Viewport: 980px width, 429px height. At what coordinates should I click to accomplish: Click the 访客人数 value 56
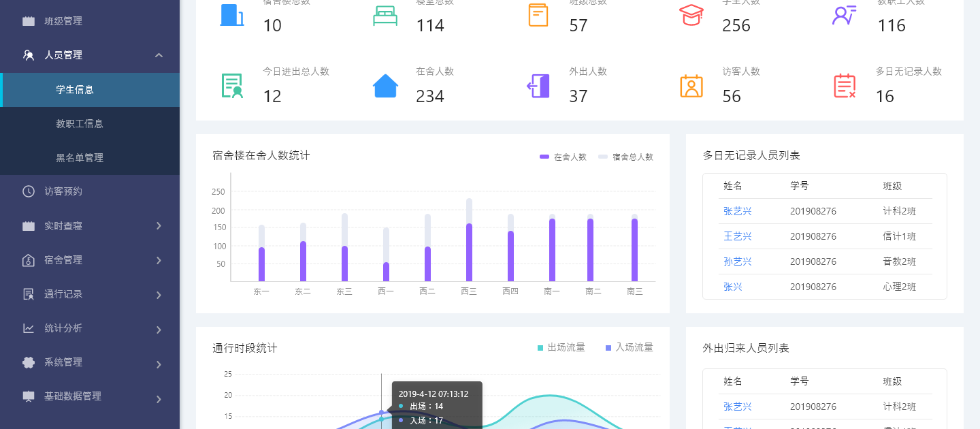coord(732,97)
